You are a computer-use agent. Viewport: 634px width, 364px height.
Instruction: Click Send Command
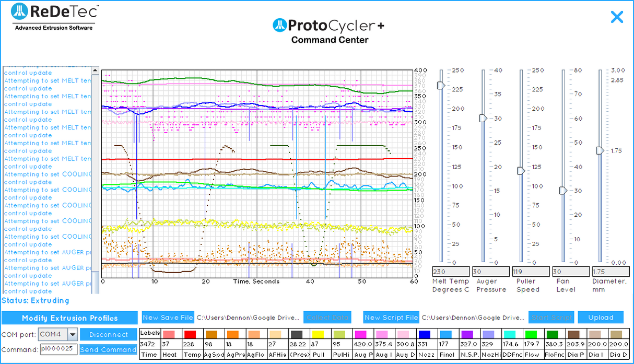(x=108, y=349)
